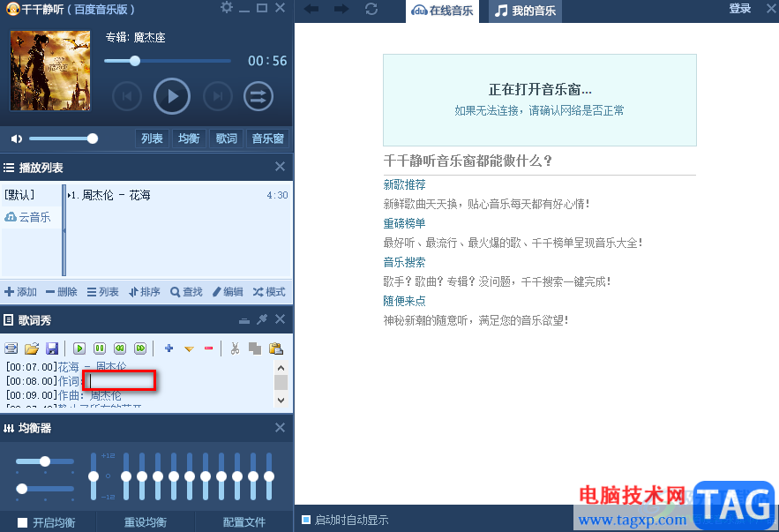Refresh the music window page
The width and height of the screenshot is (779, 532).
pos(371,9)
